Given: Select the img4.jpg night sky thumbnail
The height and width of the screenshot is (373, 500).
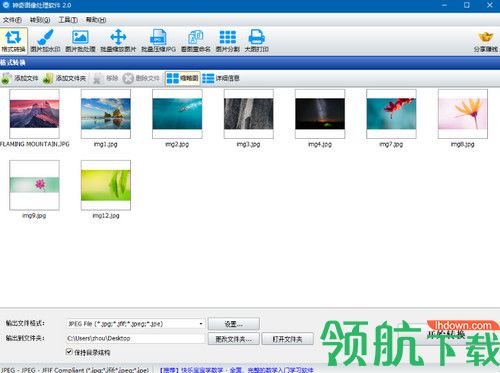Looking at the screenshot, I should [x=320, y=114].
